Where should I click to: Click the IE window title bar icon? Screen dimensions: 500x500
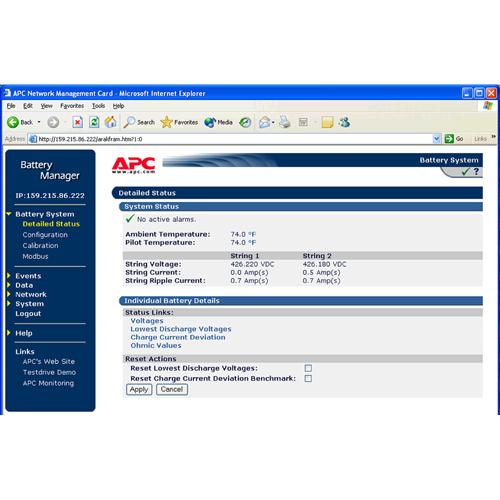[7, 93]
